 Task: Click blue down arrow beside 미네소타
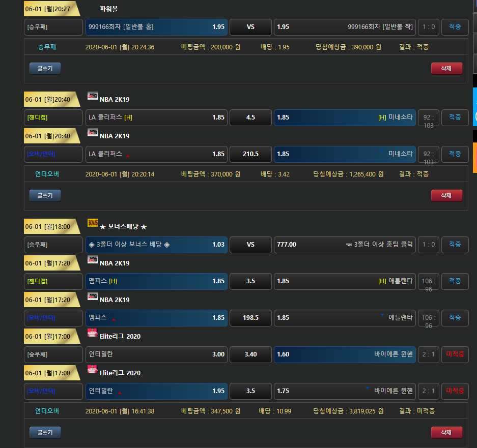click(382, 151)
